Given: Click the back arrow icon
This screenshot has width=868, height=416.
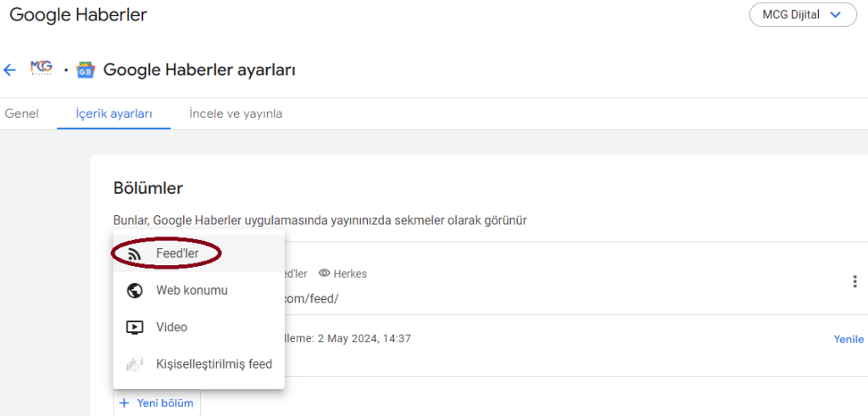Looking at the screenshot, I should (x=9, y=70).
